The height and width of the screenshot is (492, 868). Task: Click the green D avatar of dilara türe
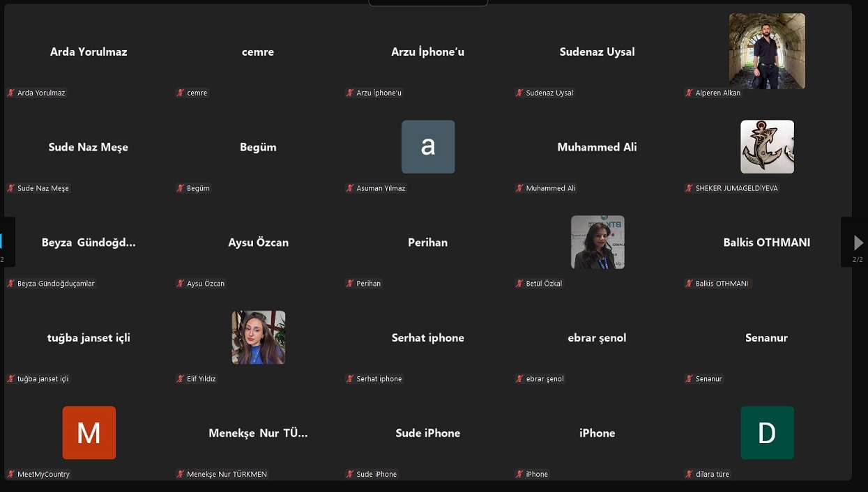766,433
